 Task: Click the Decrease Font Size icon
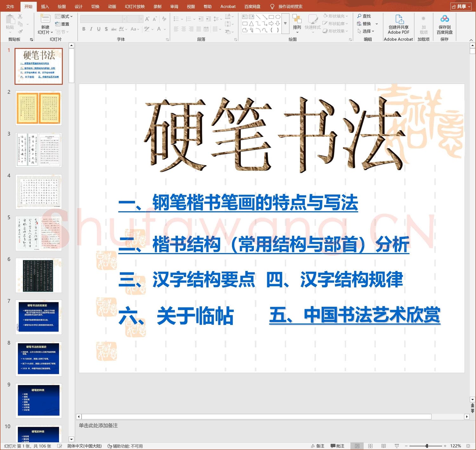pos(155,19)
